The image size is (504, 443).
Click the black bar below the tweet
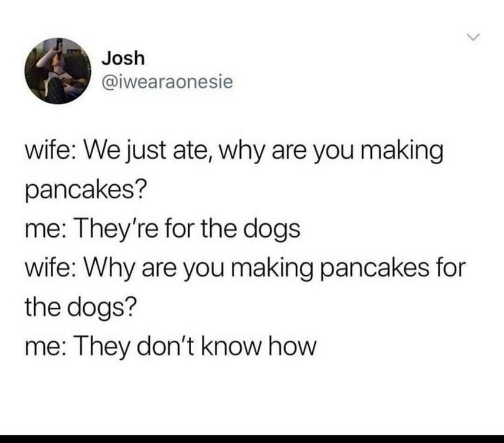pos(252,439)
